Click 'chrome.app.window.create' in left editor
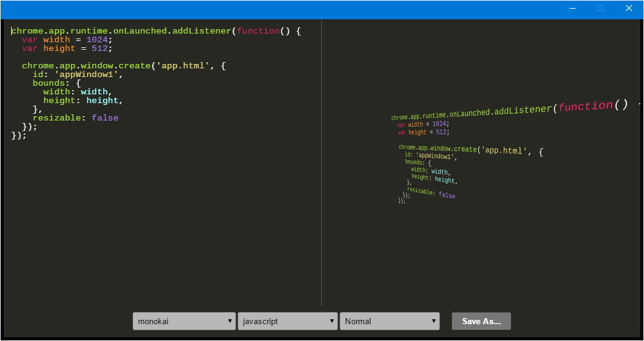 [x=86, y=66]
